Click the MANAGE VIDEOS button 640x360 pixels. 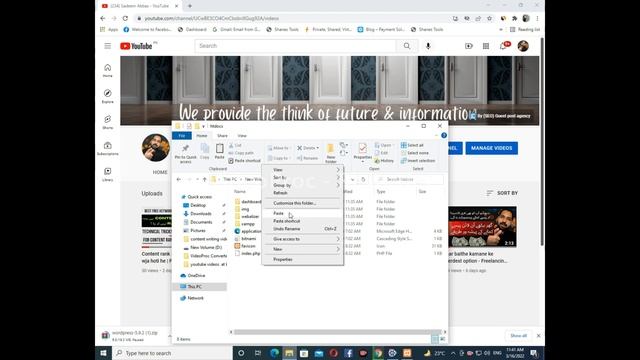coord(491,148)
